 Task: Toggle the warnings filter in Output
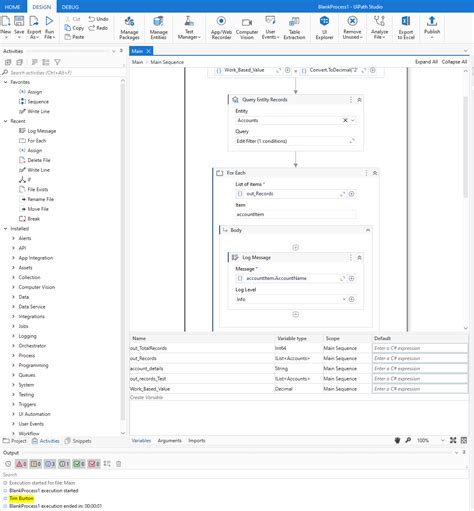[36, 464]
